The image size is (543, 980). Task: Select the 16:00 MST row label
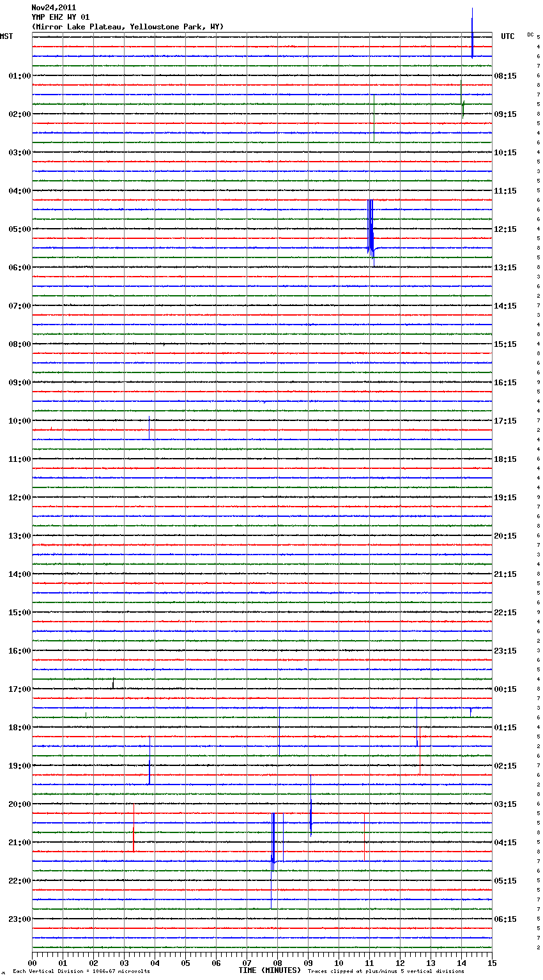coord(20,651)
